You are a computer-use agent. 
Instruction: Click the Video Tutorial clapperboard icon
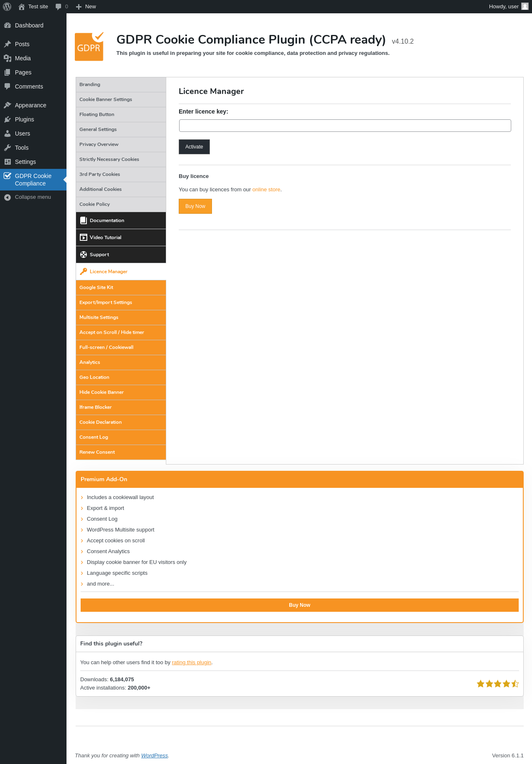[84, 237]
